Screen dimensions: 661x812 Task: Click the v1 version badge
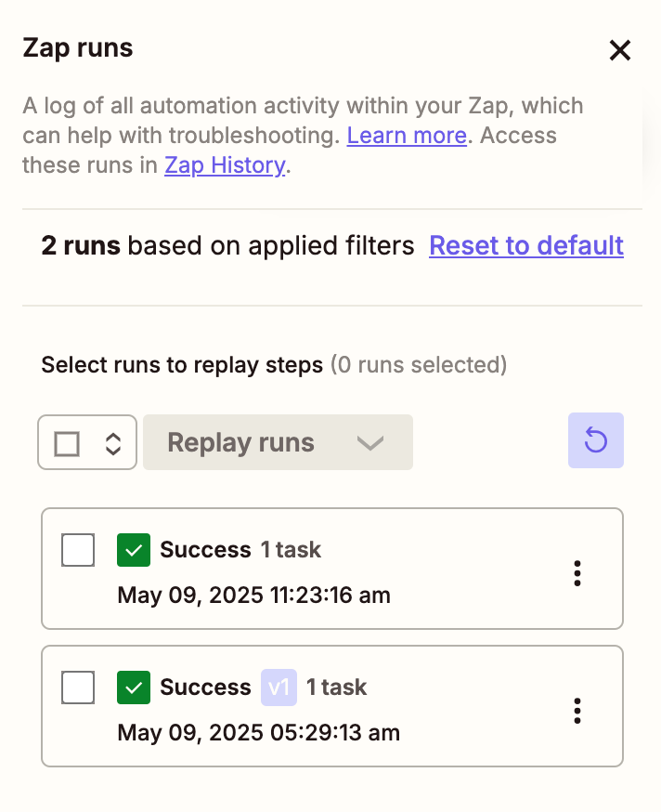click(x=279, y=688)
